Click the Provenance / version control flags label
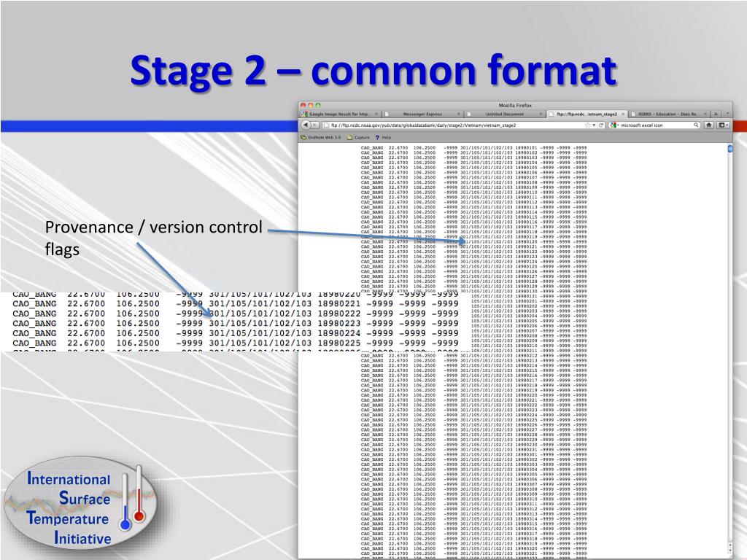The height and width of the screenshot is (560, 747). tap(153, 238)
